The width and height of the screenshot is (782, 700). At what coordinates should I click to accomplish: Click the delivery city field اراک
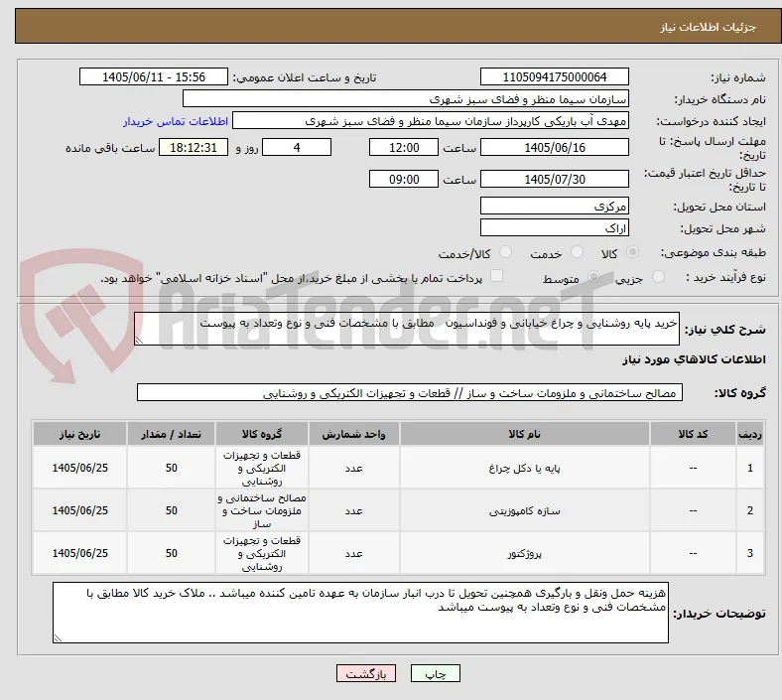pos(554,228)
